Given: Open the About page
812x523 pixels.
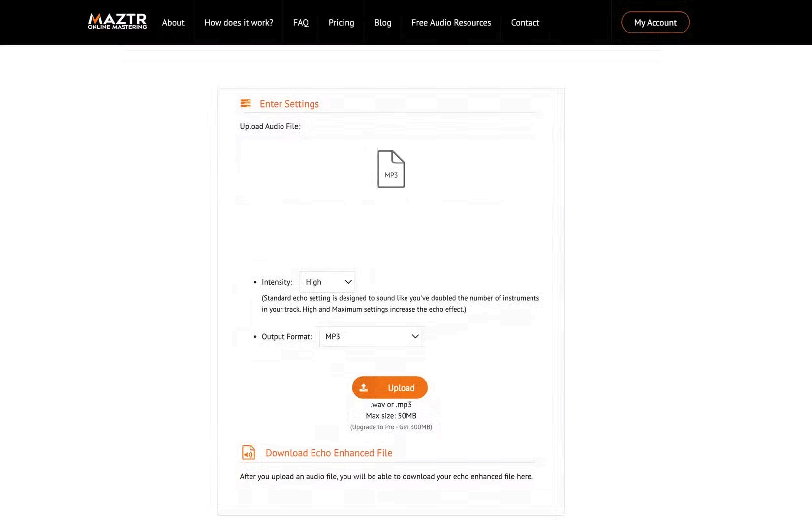Looking at the screenshot, I should point(173,23).
